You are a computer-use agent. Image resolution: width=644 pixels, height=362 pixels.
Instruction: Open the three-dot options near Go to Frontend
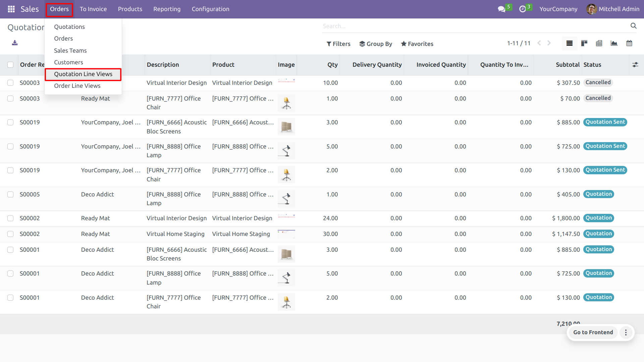click(x=626, y=332)
